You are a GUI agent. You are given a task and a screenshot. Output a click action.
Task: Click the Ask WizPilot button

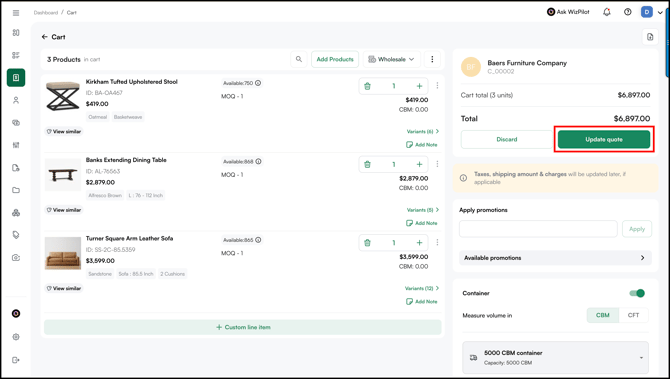click(568, 12)
